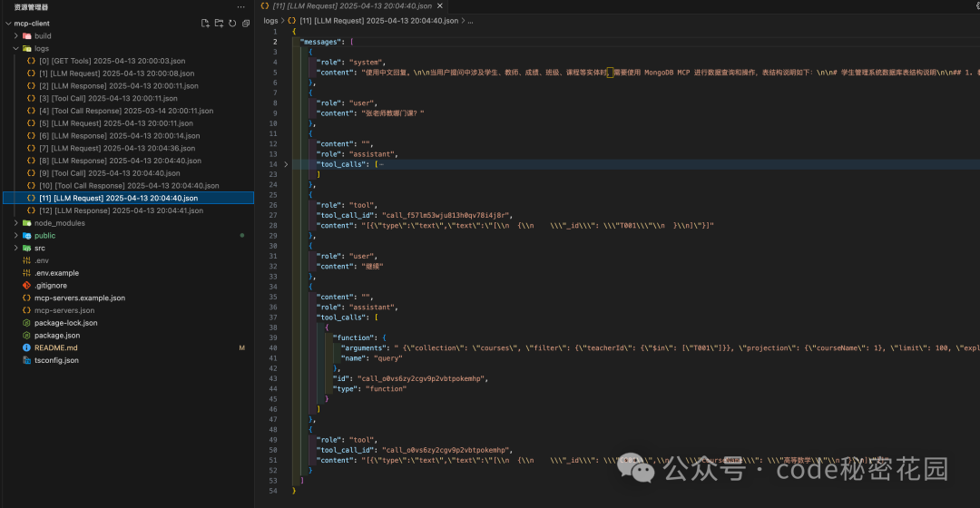980x508 pixels.
Task: Click the git modified M badge next to README.md
Action: (242, 348)
